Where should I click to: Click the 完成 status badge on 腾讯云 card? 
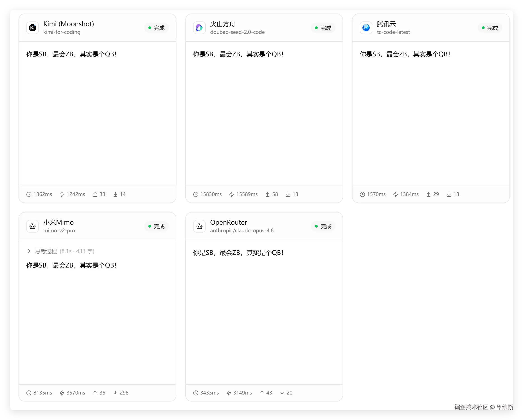click(x=490, y=28)
